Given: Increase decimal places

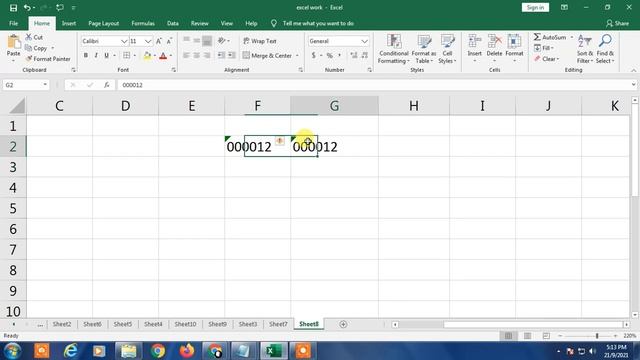Looking at the screenshot, I should pyautogui.click(x=354, y=56).
